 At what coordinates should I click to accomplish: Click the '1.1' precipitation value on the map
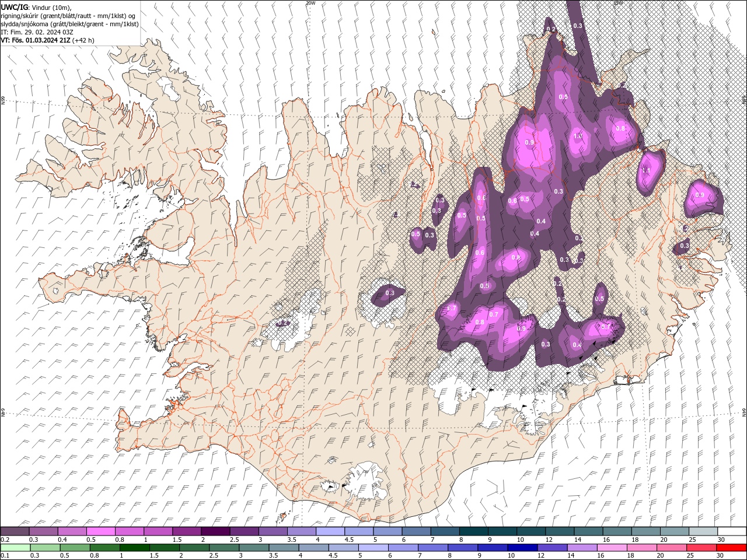[x=646, y=171]
